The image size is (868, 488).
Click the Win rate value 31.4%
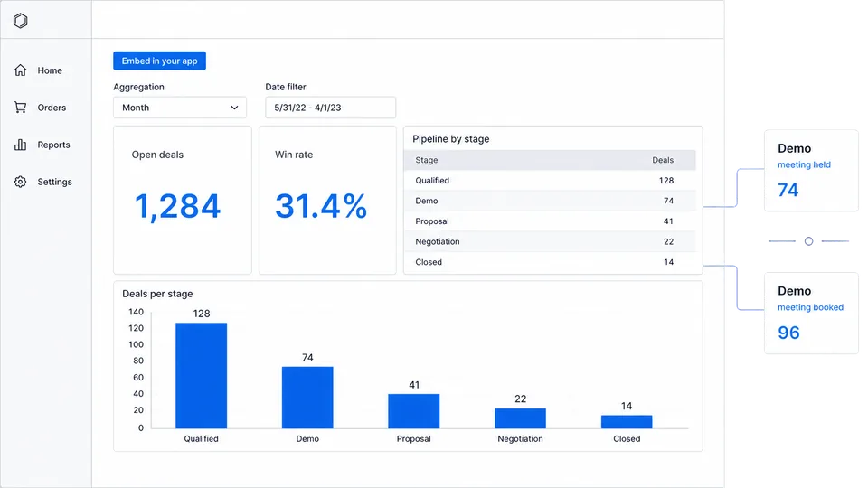[321, 206]
